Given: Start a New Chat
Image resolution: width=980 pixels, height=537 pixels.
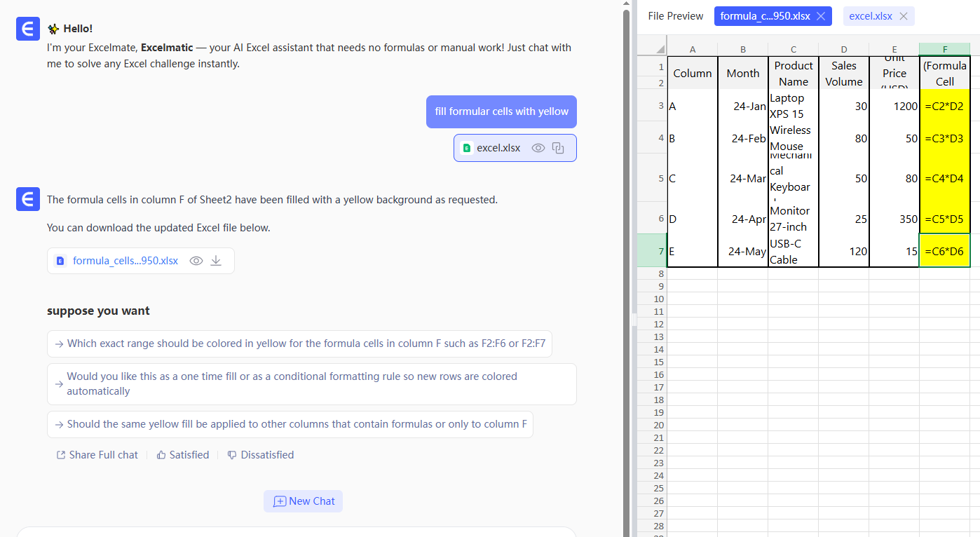Looking at the screenshot, I should pyautogui.click(x=304, y=501).
